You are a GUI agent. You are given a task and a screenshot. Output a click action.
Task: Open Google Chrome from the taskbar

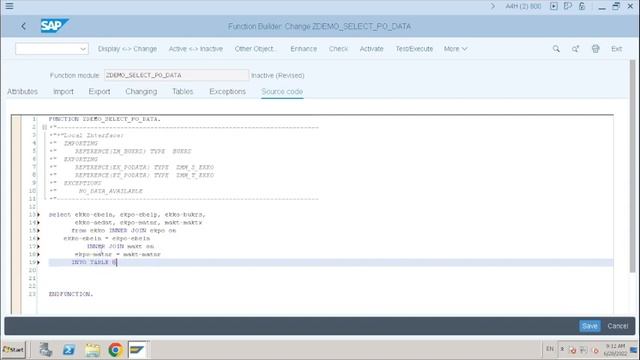pyautogui.click(x=116, y=350)
